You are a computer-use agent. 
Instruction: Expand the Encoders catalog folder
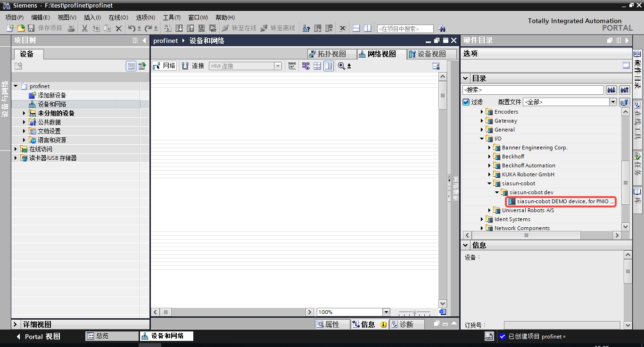click(482, 112)
